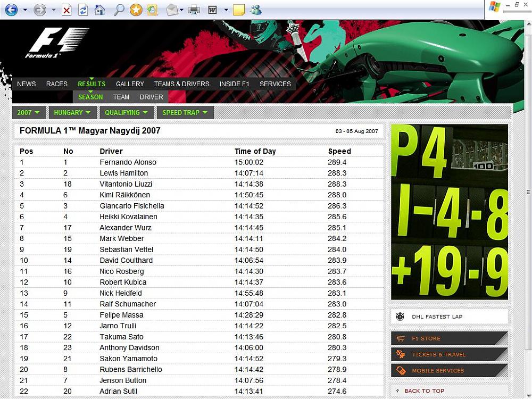The height and width of the screenshot is (399, 532).
Task: Click the grey Forward arrow button
Action: click(40, 10)
